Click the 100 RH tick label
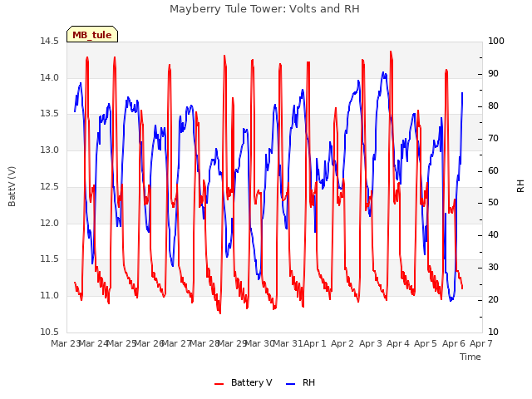 tap(496, 42)
